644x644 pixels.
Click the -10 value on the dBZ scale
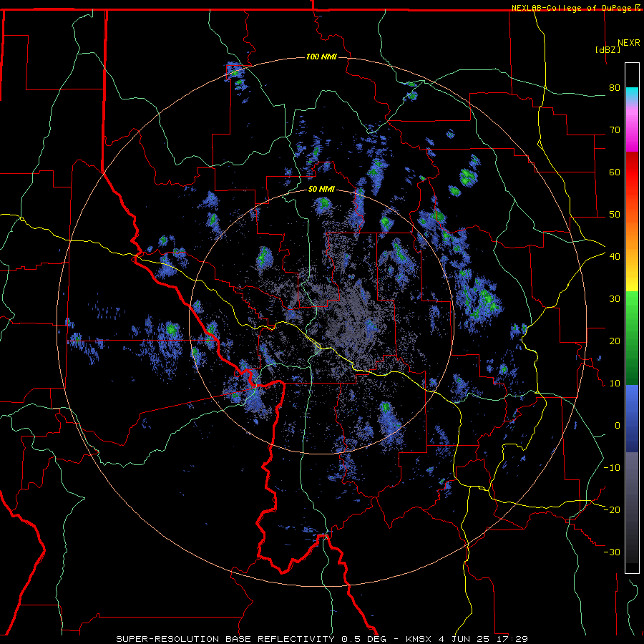612,468
